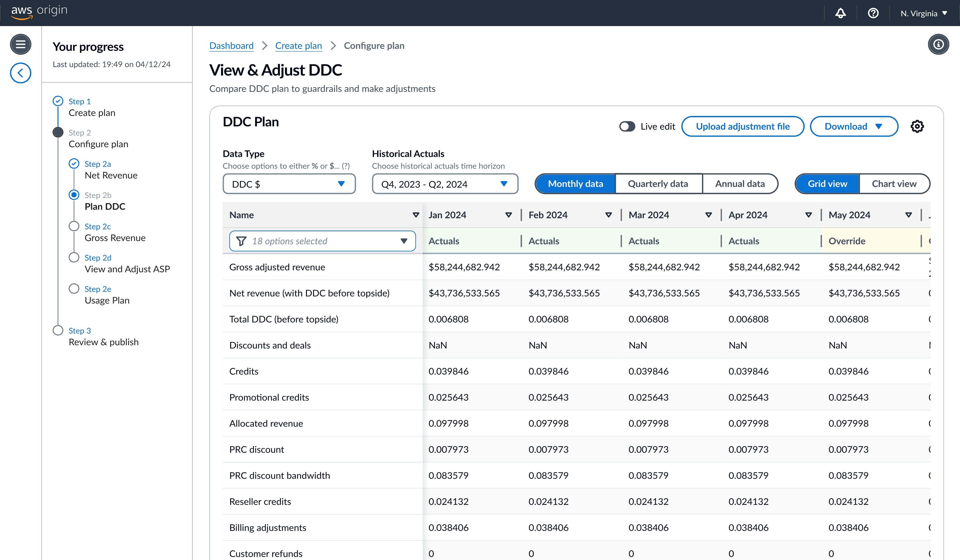Click Upload adjustment file button

[743, 126]
